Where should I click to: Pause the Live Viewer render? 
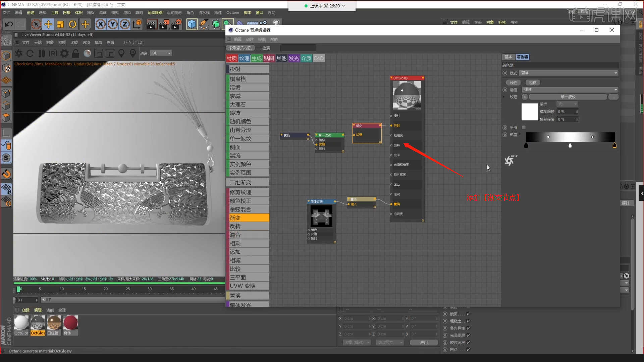(x=42, y=53)
